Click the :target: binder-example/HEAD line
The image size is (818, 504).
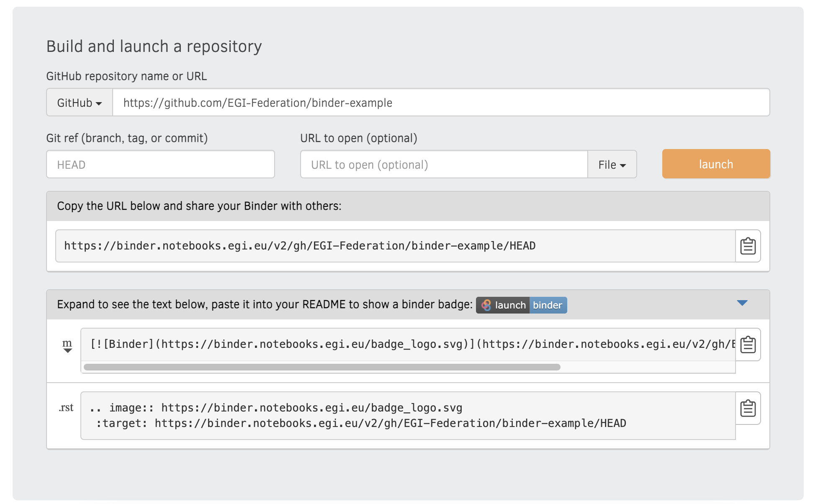click(361, 423)
